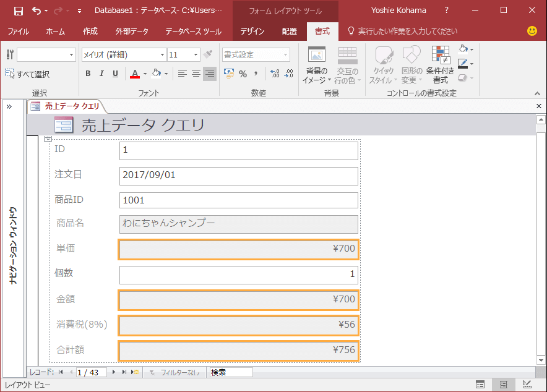Switch to Form view in the status bar
The width and height of the screenshot is (547, 392).
click(x=480, y=385)
